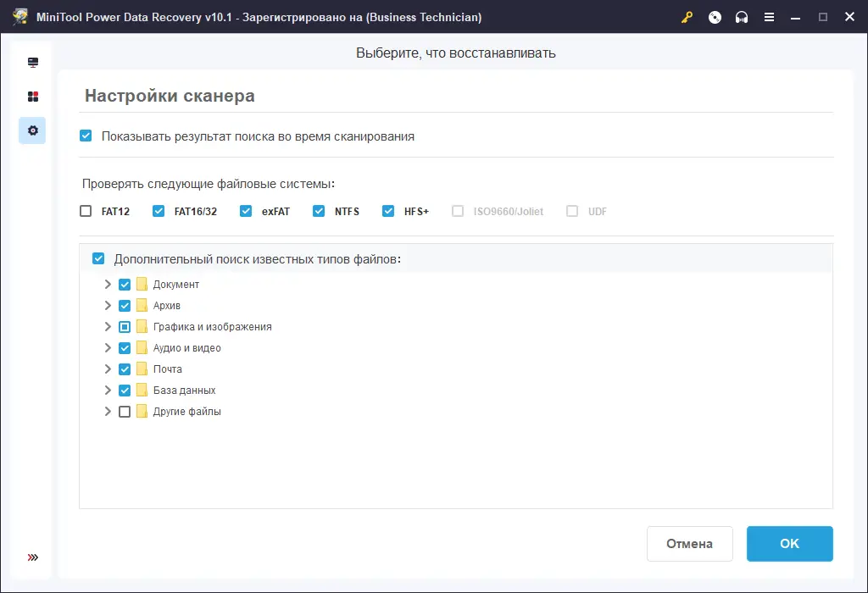Click the Графика и изображения label

[x=213, y=327]
